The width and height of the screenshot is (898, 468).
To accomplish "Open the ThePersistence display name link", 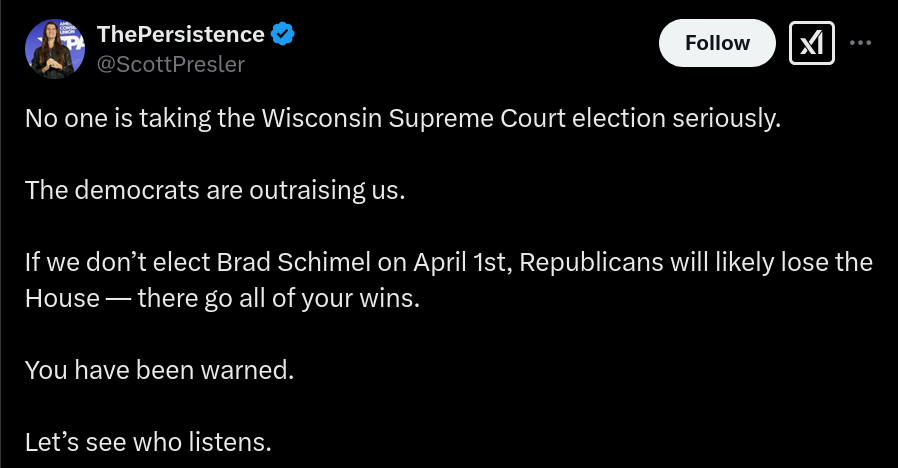I will (x=180, y=34).
